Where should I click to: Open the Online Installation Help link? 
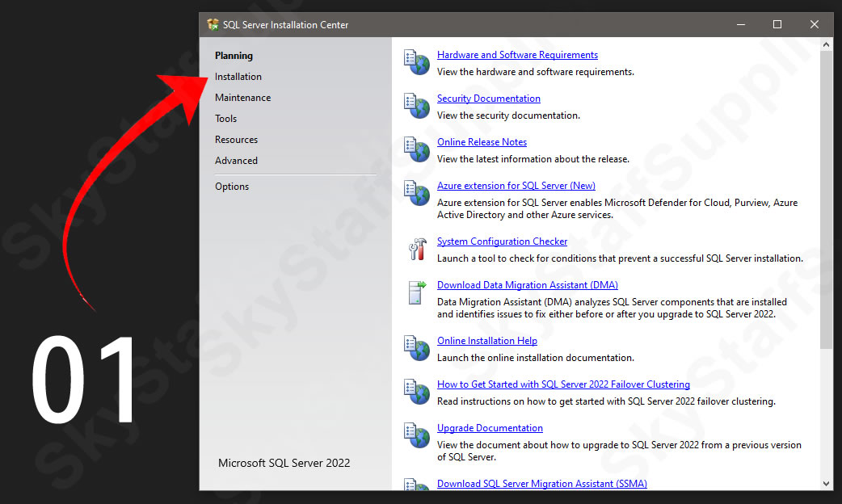(487, 341)
